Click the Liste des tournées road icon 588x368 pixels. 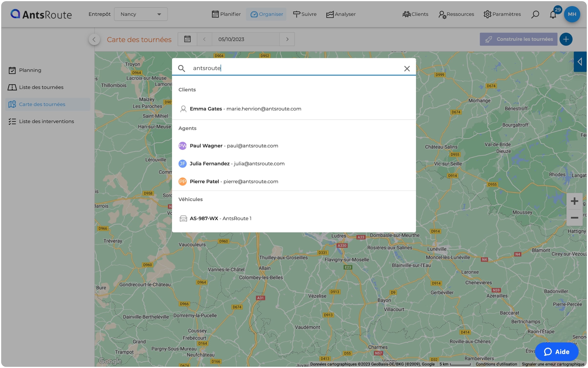pos(12,87)
